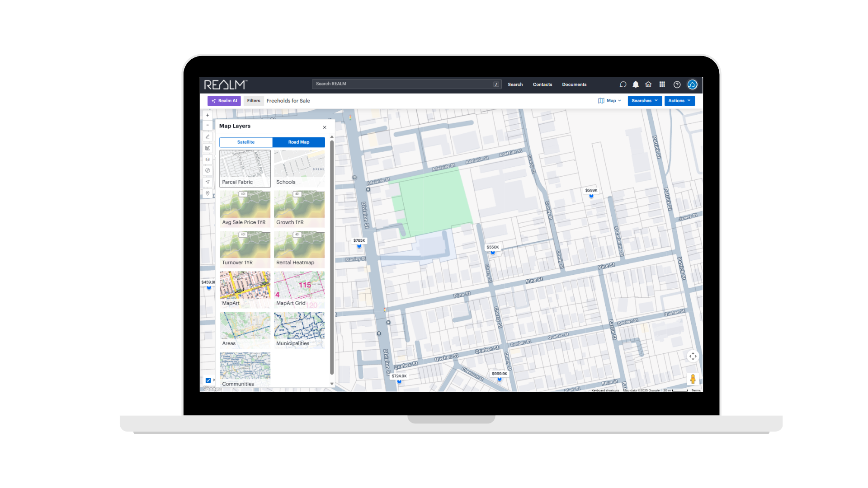Open help via the question mark icon
The height and width of the screenshot is (488, 868).
pyautogui.click(x=677, y=84)
